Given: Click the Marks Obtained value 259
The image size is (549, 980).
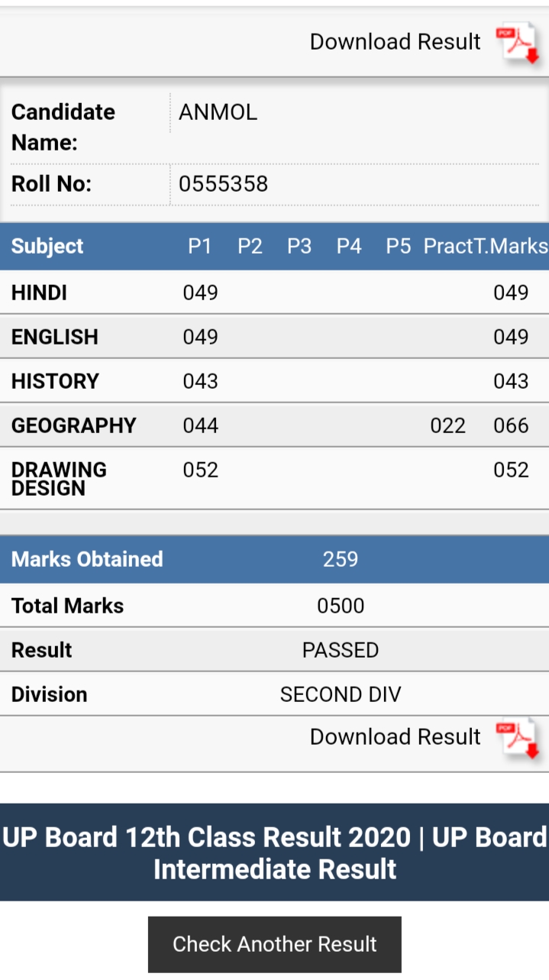Looking at the screenshot, I should point(341,559).
